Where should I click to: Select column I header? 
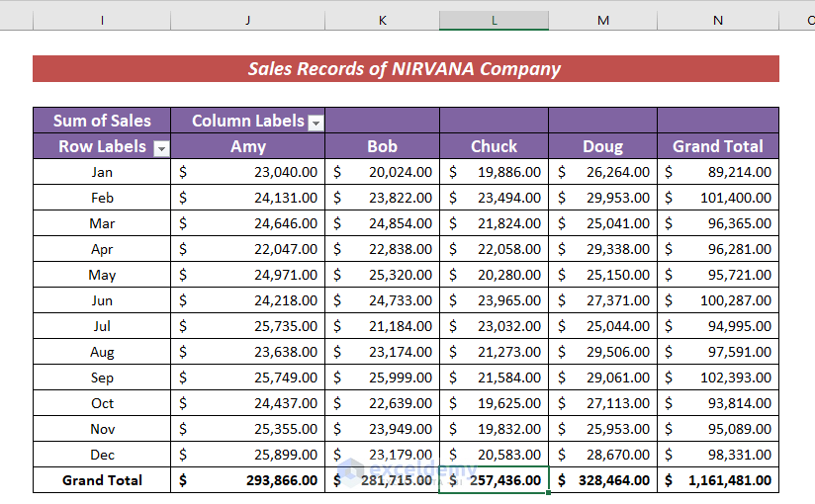[102, 20]
